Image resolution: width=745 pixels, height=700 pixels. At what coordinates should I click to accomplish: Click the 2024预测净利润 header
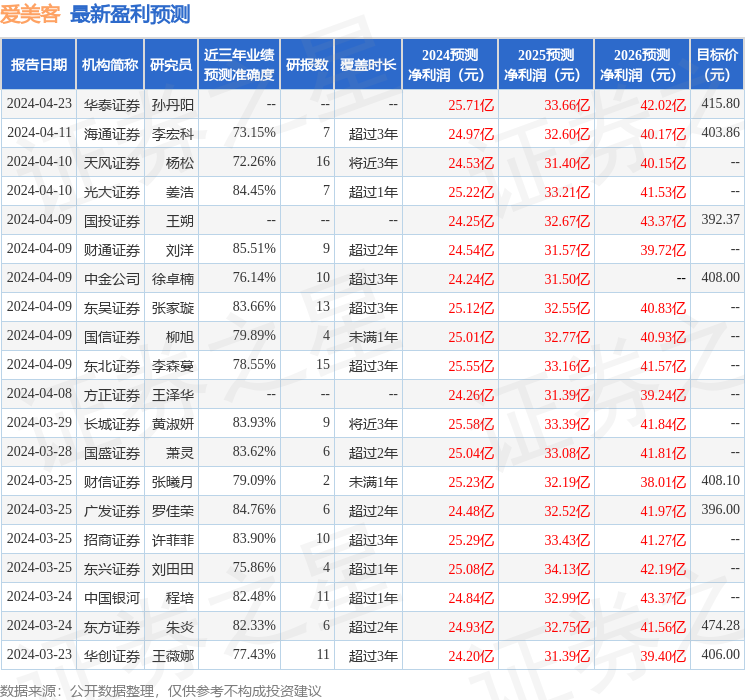(450, 65)
